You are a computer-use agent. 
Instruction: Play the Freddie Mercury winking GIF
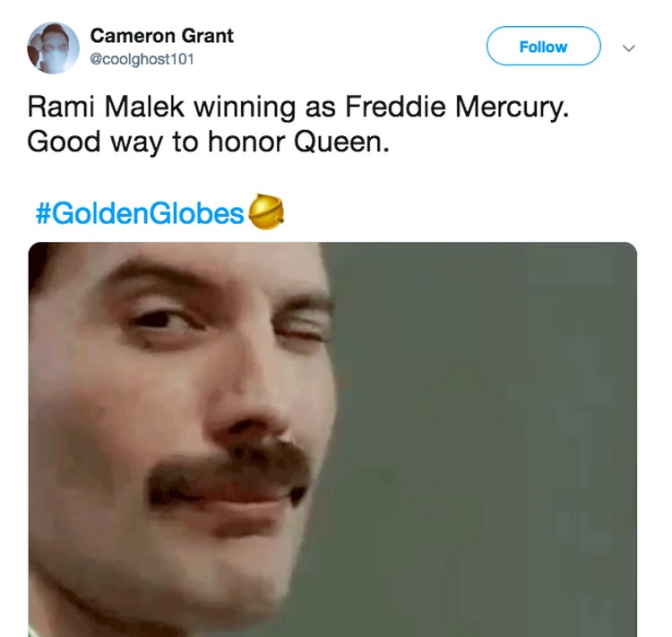coord(332,439)
